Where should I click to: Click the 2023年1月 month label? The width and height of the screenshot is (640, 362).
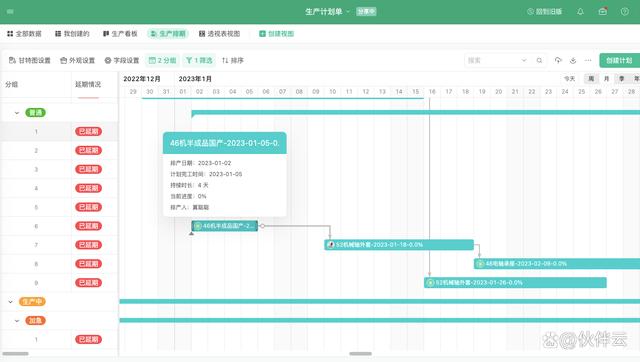tap(195, 79)
